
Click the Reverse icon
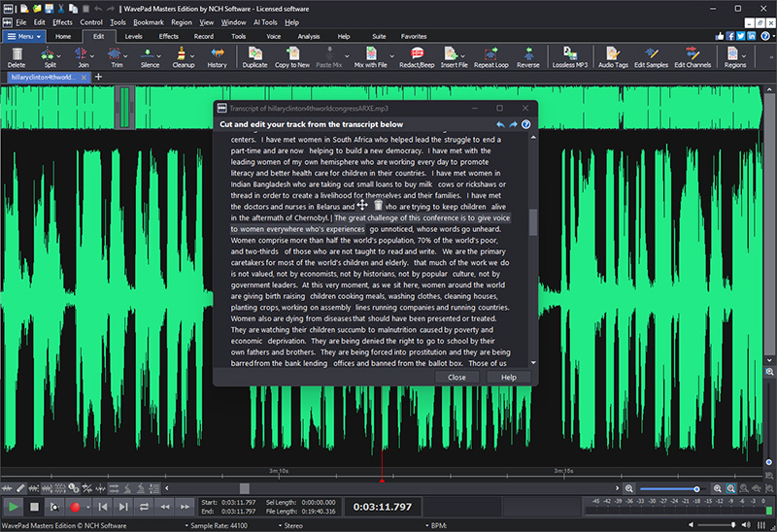(x=528, y=54)
